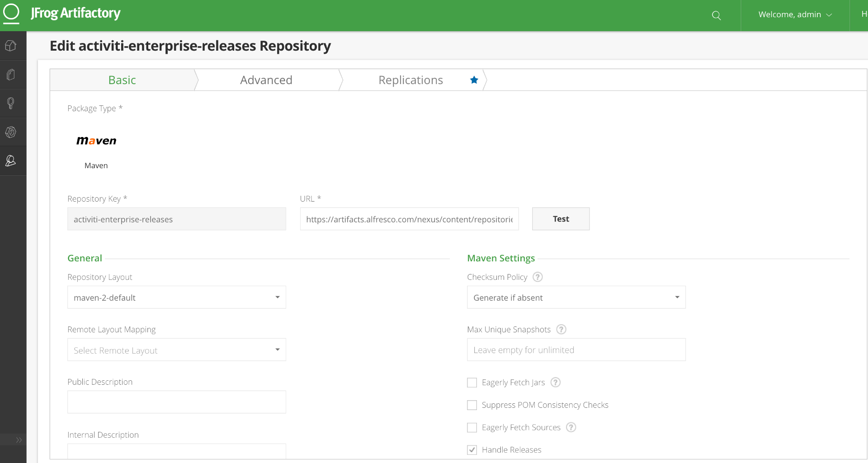This screenshot has width=868, height=463.
Task: Click the URL input field
Action: tap(410, 219)
